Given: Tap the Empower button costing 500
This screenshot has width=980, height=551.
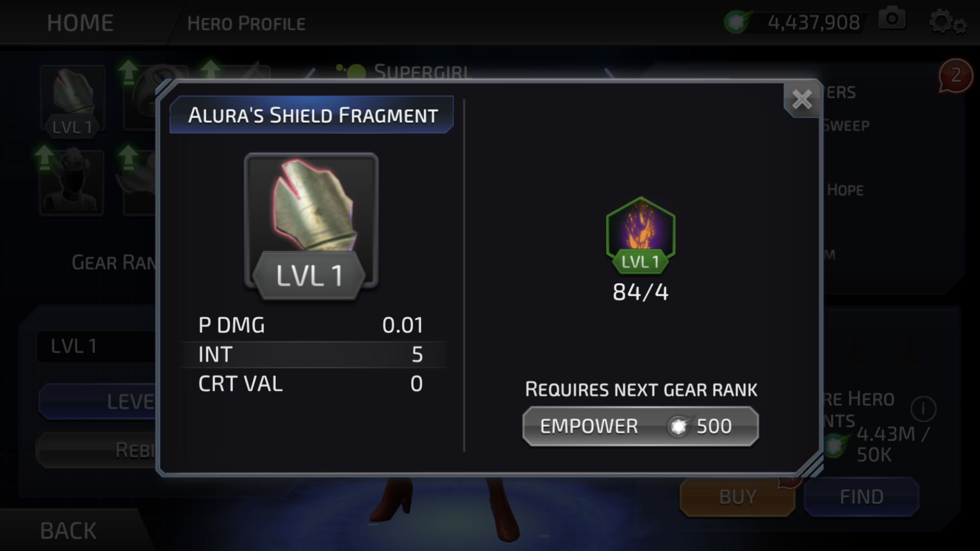Looking at the screenshot, I should click(x=641, y=426).
